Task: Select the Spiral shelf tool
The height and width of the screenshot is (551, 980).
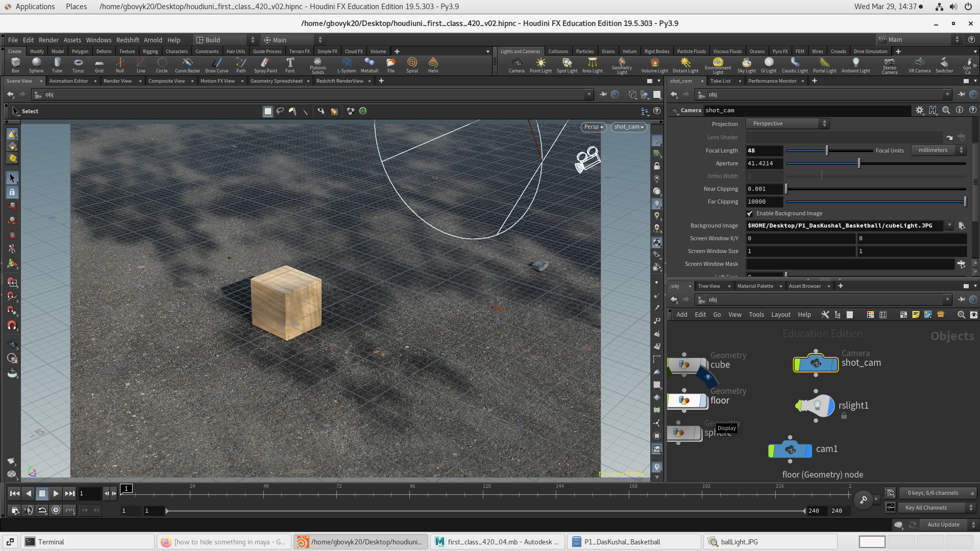Action: [x=412, y=65]
